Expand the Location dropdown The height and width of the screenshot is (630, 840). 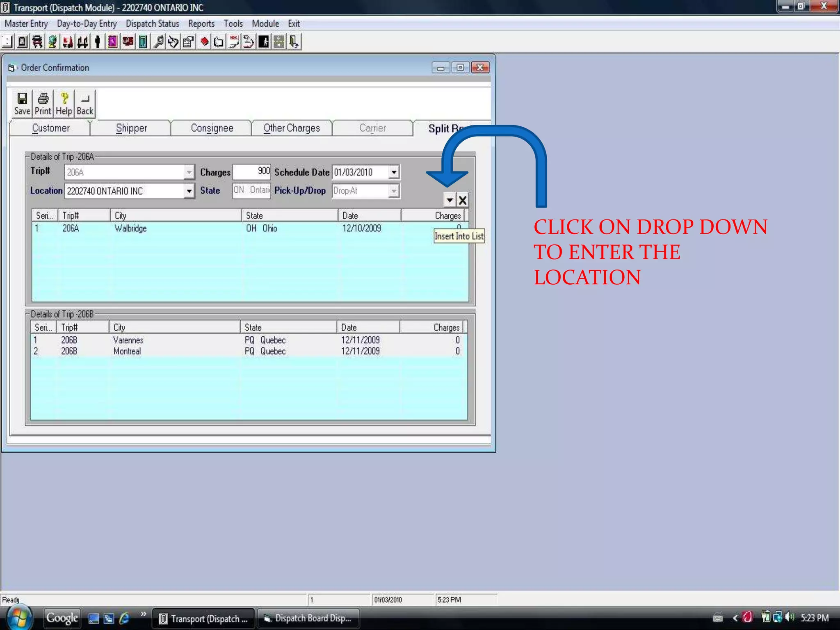[189, 191]
